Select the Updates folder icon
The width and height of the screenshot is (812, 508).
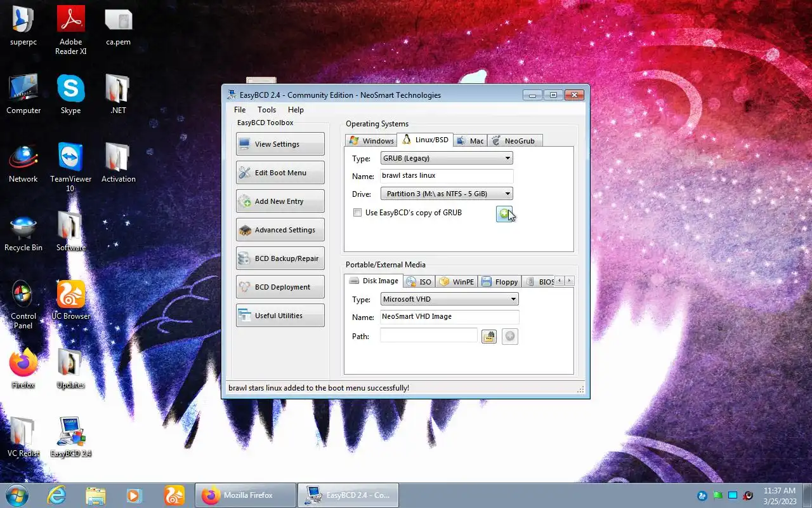(x=71, y=369)
